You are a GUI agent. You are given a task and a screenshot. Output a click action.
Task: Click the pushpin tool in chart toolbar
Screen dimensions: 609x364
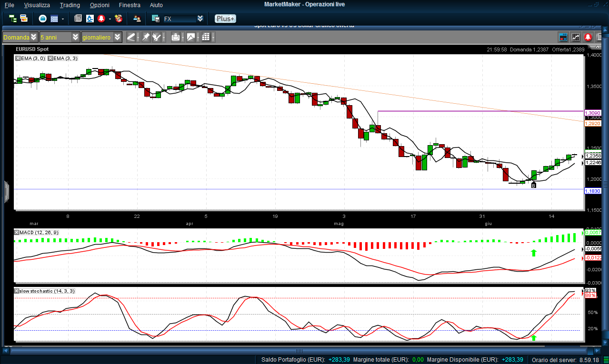click(146, 37)
